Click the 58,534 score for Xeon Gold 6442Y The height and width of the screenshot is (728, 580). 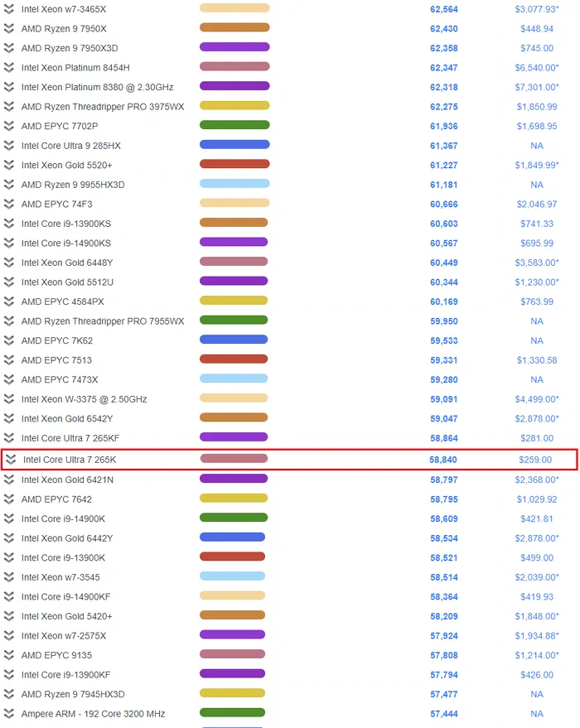coord(444,538)
